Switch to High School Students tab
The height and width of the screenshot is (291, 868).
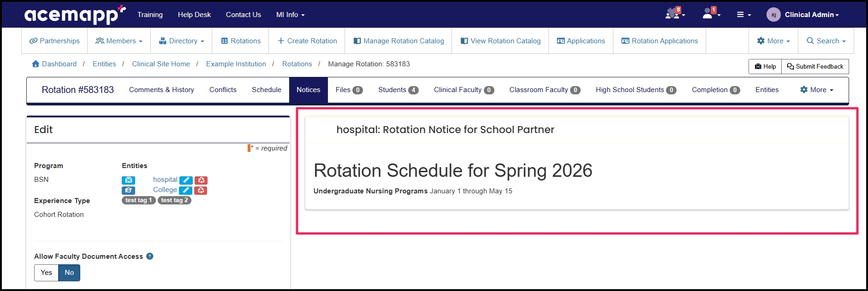(636, 90)
